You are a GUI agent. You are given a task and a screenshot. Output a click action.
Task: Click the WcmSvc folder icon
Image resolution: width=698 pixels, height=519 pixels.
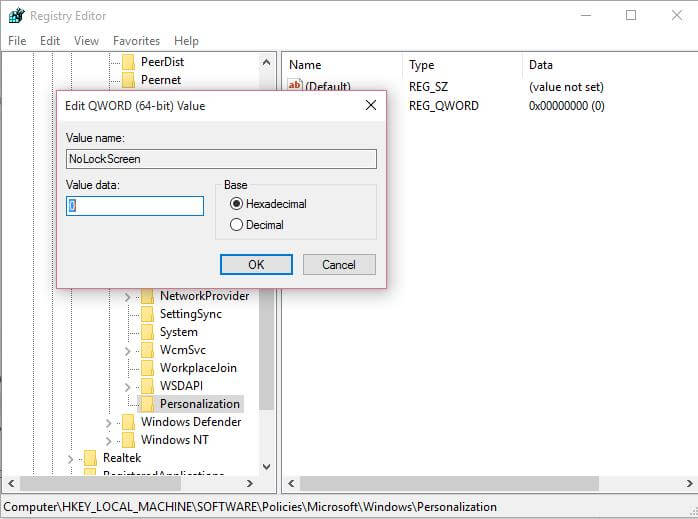tap(147, 350)
